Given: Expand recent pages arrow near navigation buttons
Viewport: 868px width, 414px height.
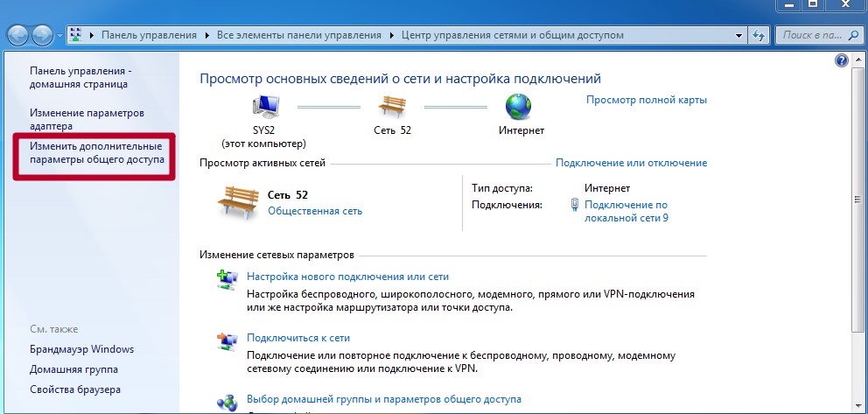Looking at the screenshot, I should point(59,36).
